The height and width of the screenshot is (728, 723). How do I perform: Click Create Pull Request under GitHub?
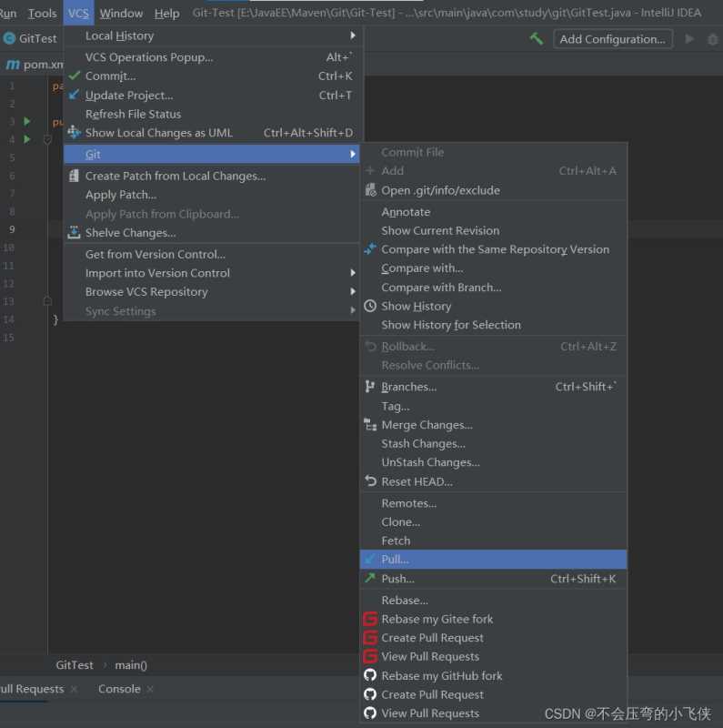493,694
